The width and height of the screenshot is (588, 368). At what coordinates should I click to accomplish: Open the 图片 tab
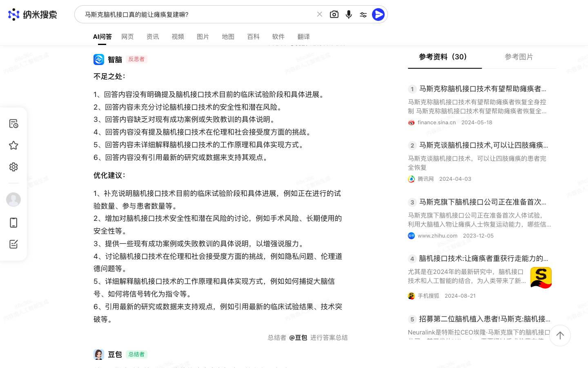point(203,37)
